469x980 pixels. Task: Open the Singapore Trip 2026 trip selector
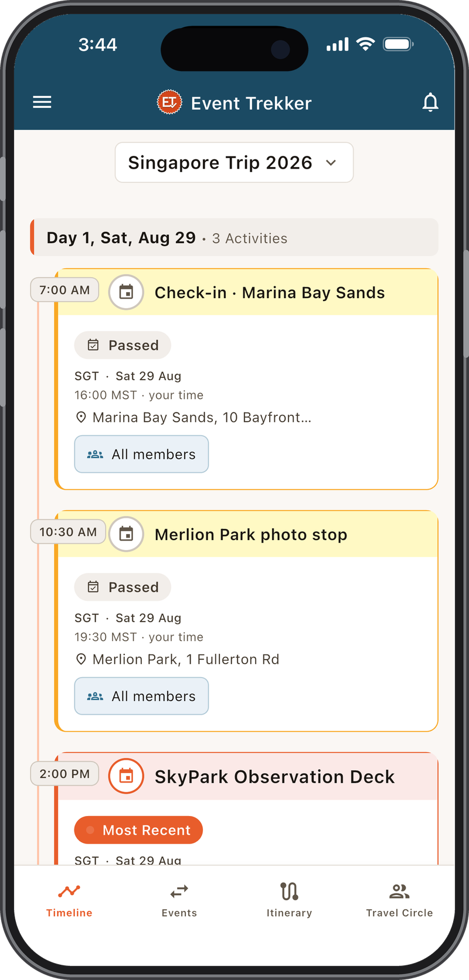(x=234, y=162)
